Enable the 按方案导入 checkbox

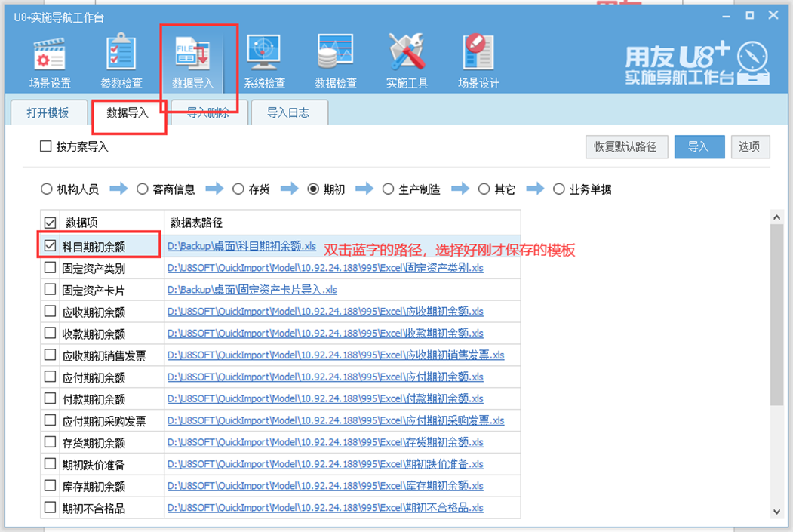pos(45,146)
